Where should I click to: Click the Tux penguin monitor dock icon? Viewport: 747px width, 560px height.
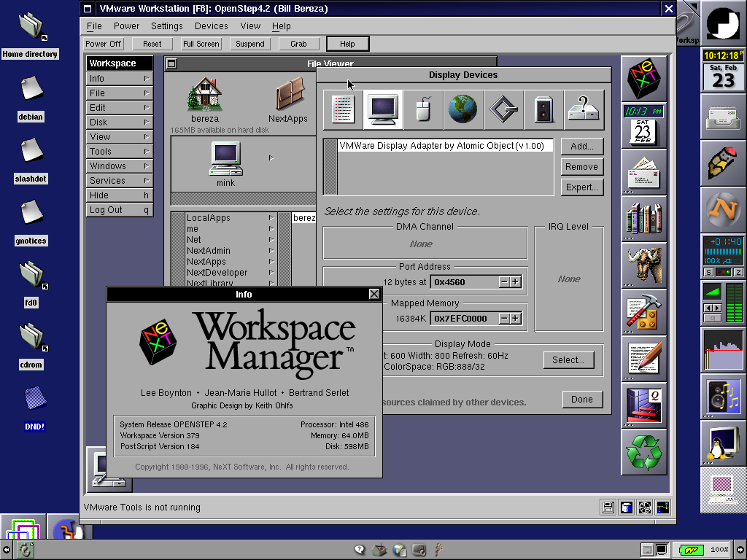[723, 443]
